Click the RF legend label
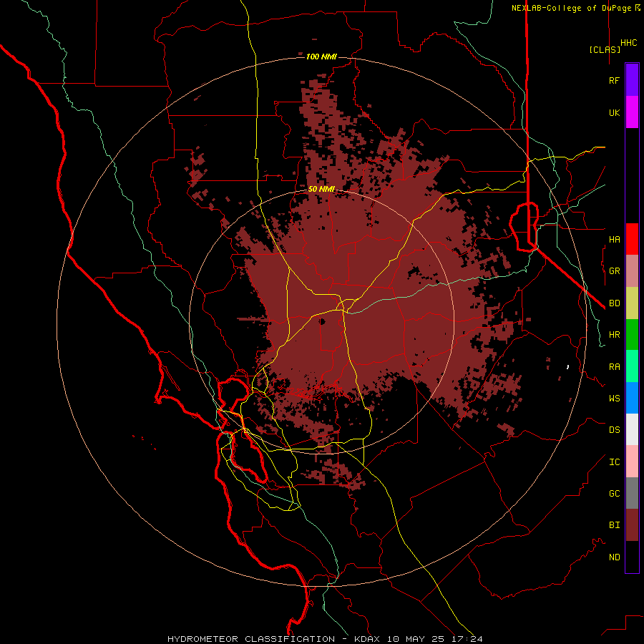The image size is (644, 644). pyautogui.click(x=614, y=80)
